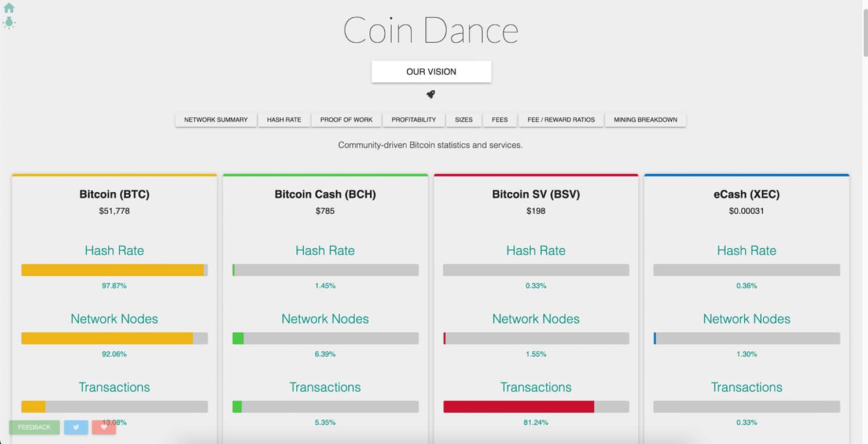Image resolution: width=868 pixels, height=444 pixels.
Task: Click the red heart donate button
Action: tap(104, 427)
